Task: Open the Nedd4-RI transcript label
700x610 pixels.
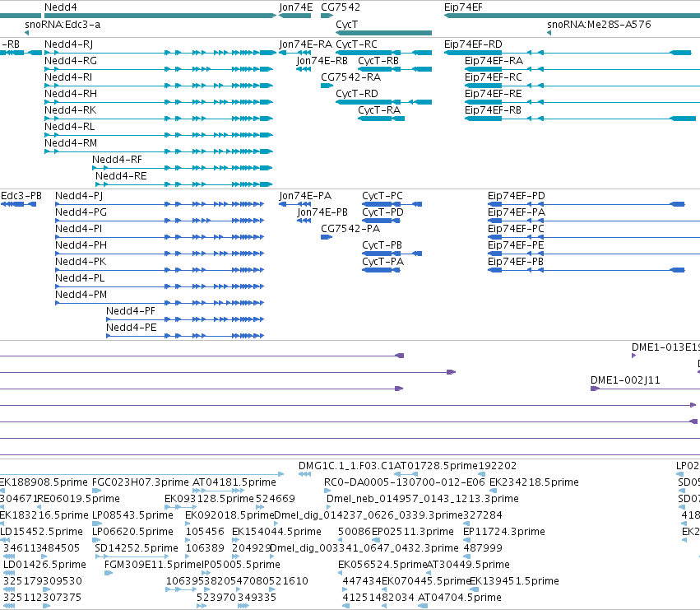Action: (68, 77)
